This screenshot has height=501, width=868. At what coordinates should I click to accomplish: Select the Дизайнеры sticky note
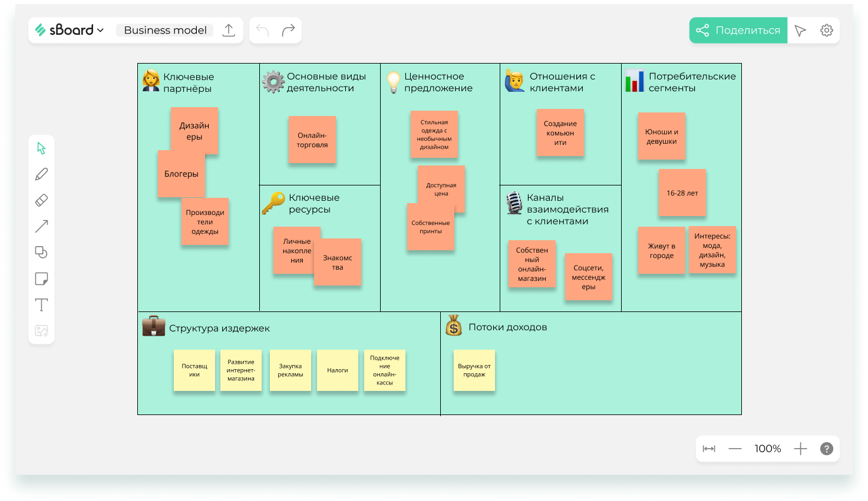(194, 129)
